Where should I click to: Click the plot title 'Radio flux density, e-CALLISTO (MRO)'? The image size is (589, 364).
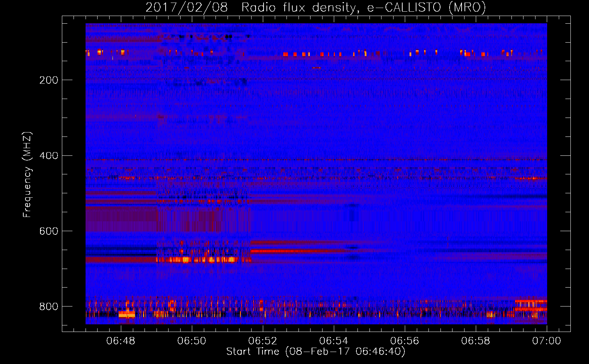point(363,7)
